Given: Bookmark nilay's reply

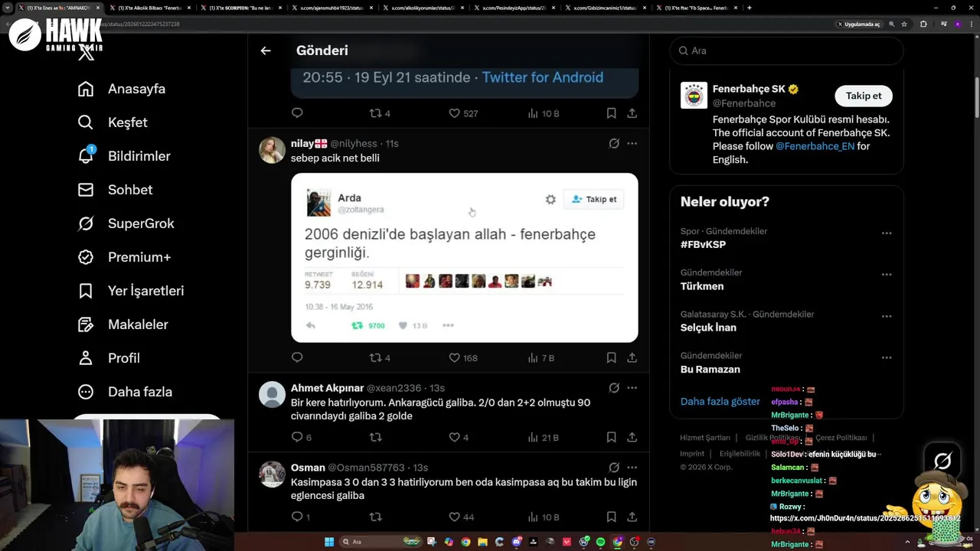Looking at the screenshot, I should (611, 357).
